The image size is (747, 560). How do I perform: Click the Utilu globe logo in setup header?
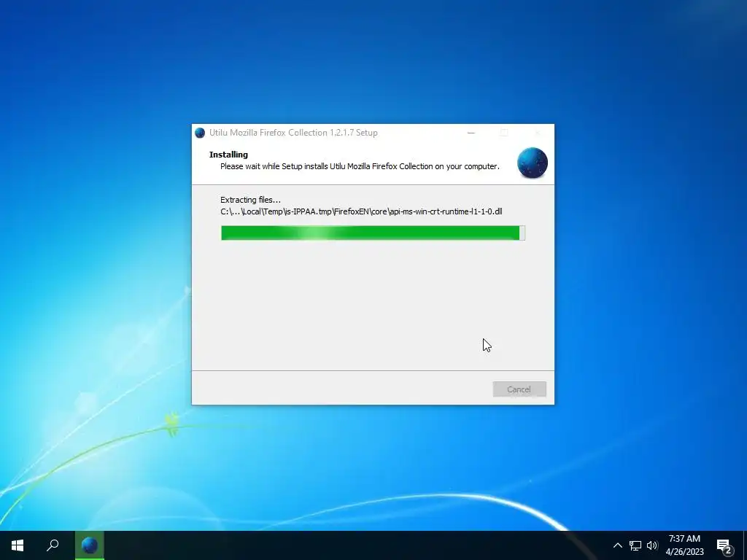point(532,163)
